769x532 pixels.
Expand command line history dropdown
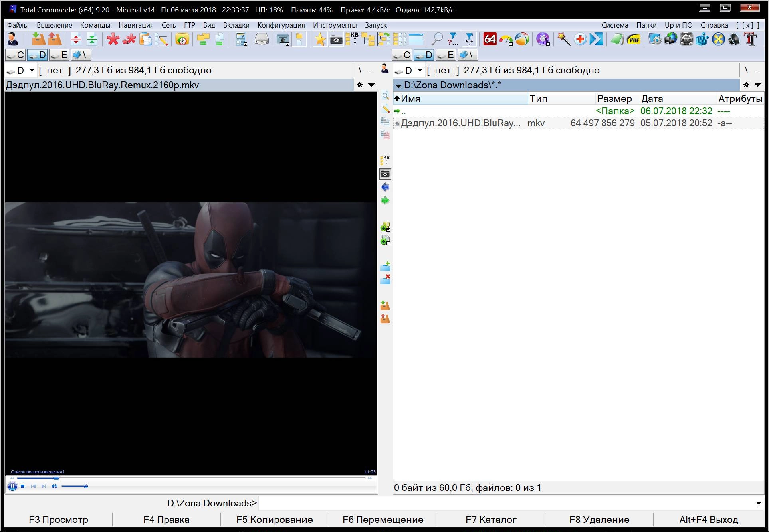[759, 504]
